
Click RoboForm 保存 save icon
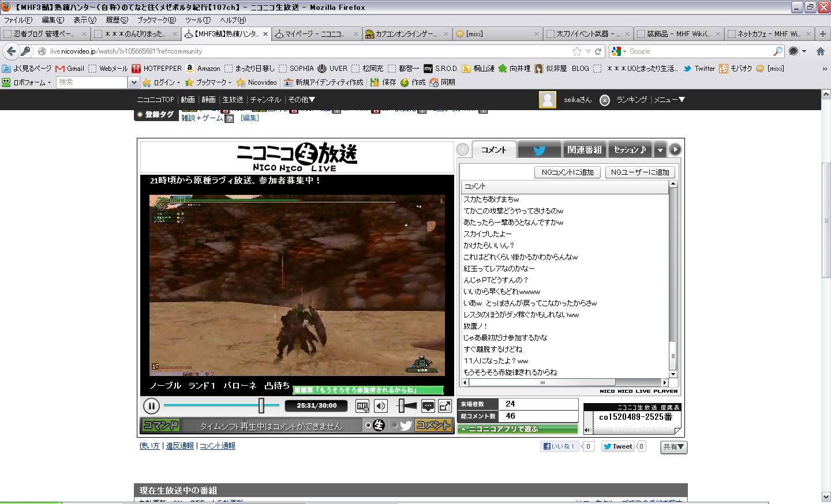[383, 82]
